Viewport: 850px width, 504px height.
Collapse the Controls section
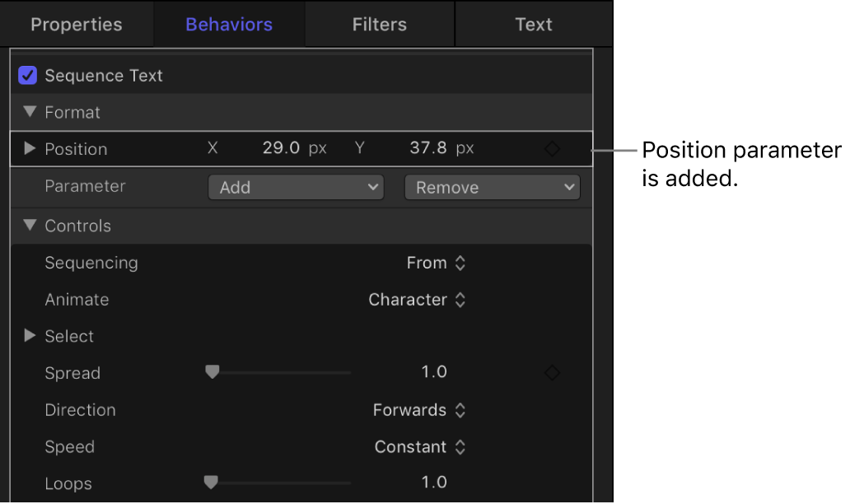30,226
